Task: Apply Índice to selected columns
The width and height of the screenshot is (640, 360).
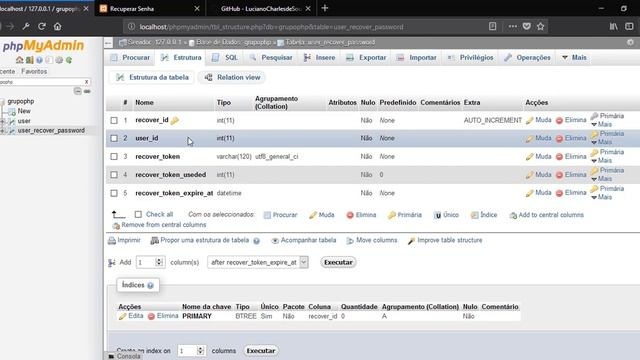Action: [x=484, y=215]
